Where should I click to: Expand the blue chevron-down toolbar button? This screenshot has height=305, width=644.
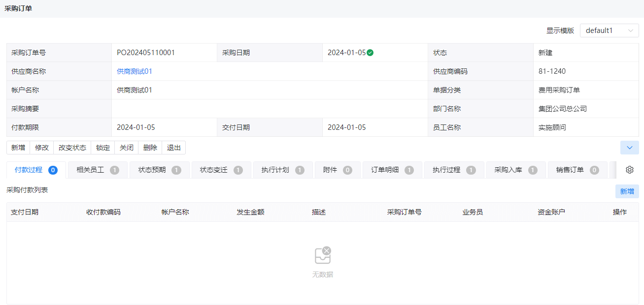pyautogui.click(x=629, y=148)
